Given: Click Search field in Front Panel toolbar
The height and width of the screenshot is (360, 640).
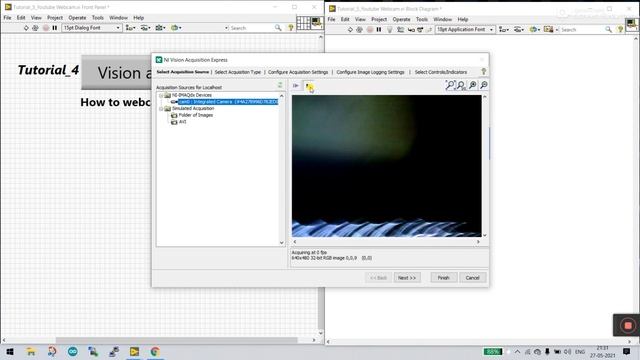Looking at the screenshot, I should [253, 28].
